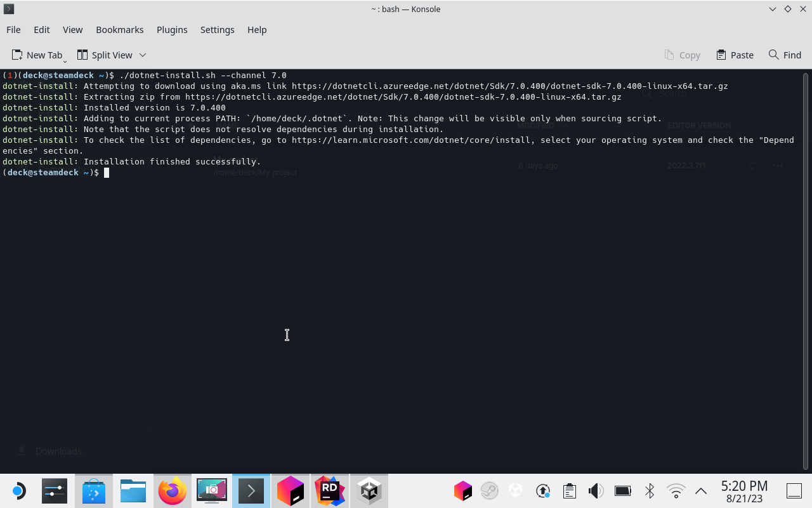Screen dimensions: 812x508
Task: Open the Bookmarks menu
Action: click(x=120, y=30)
